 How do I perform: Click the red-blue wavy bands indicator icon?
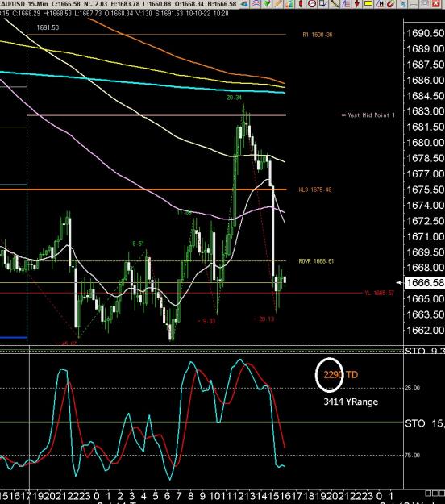point(256,3)
